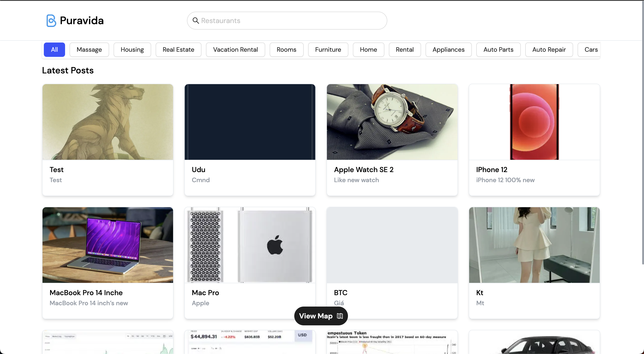The height and width of the screenshot is (354, 644).
Task: Click 'iPhone 12 100% new' description
Action: (505, 180)
